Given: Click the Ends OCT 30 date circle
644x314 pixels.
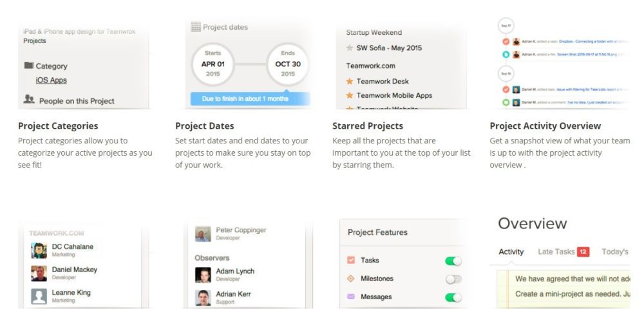Looking at the screenshot, I should (288, 64).
